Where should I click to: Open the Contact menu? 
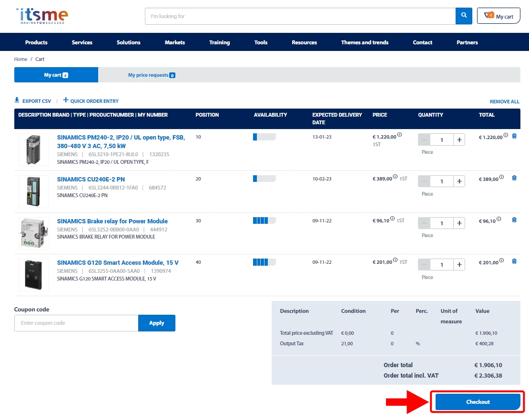(422, 42)
